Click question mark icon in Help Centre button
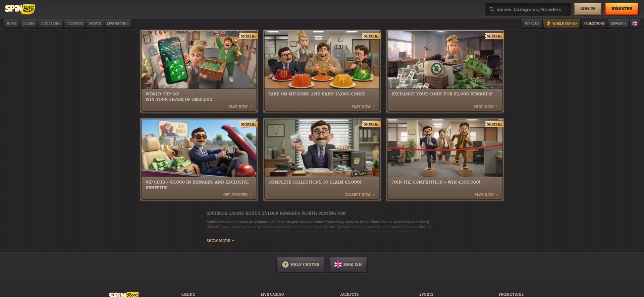 285,264
